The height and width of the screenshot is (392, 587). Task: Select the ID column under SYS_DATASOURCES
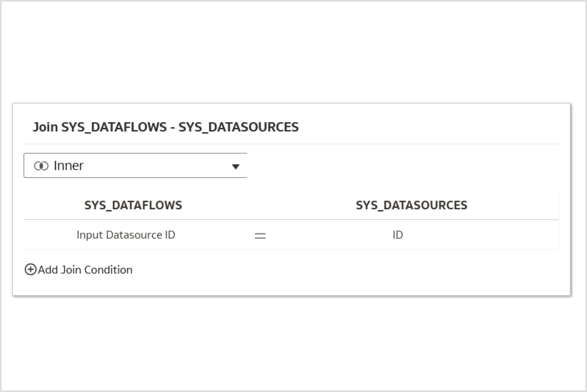point(398,235)
